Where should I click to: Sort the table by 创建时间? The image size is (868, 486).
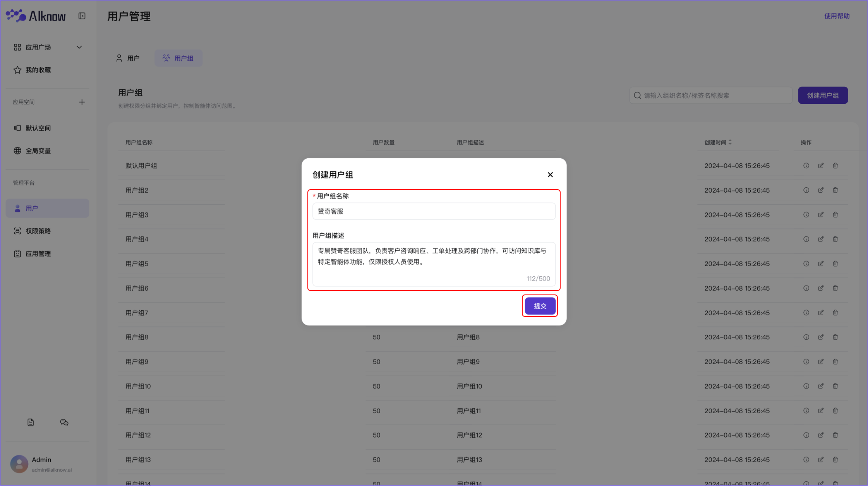coord(731,142)
